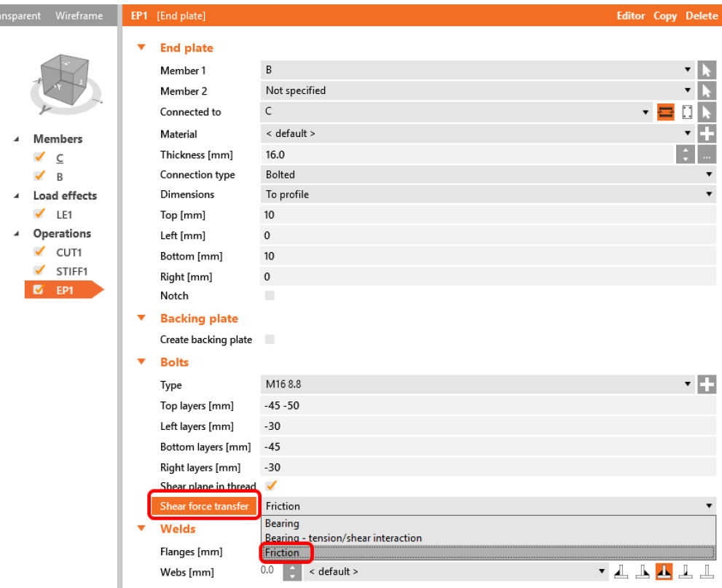
Task: Click the orange connect-to-flange icon in Connected to row
Action: click(x=665, y=112)
